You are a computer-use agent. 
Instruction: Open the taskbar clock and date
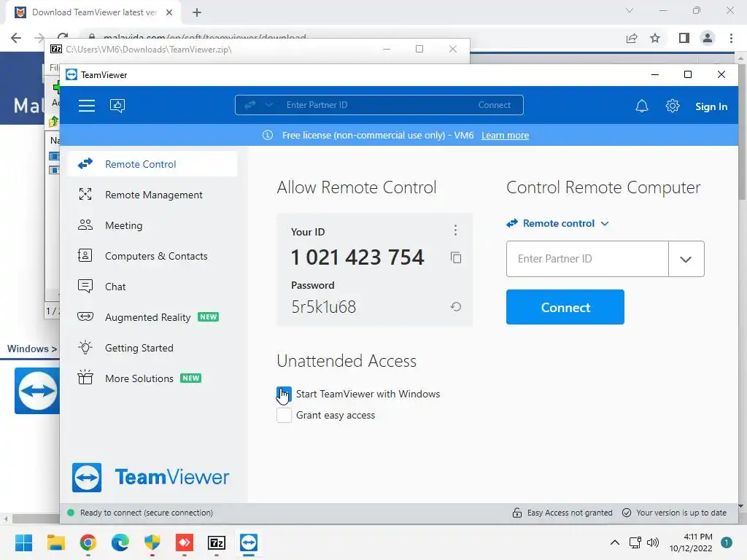[691, 542]
